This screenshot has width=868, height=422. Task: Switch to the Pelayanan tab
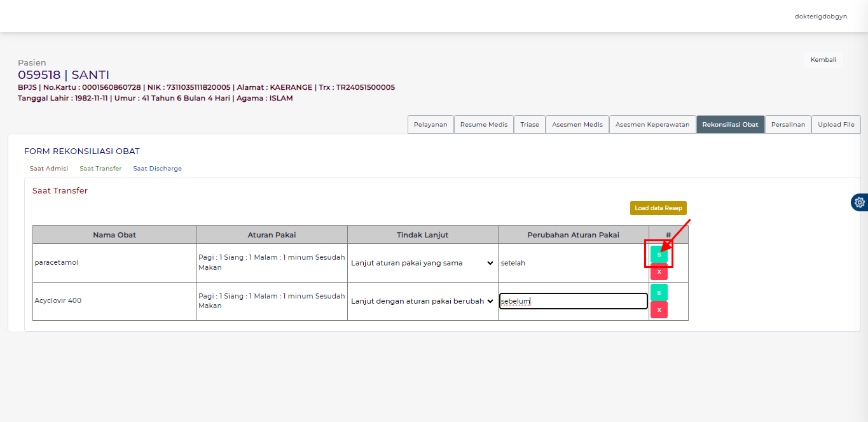[x=431, y=125]
